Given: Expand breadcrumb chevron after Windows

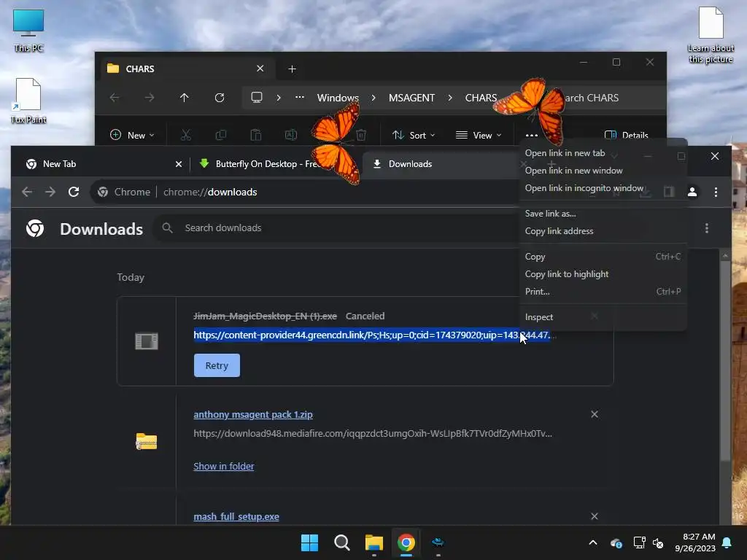Looking at the screenshot, I should pyautogui.click(x=373, y=98).
